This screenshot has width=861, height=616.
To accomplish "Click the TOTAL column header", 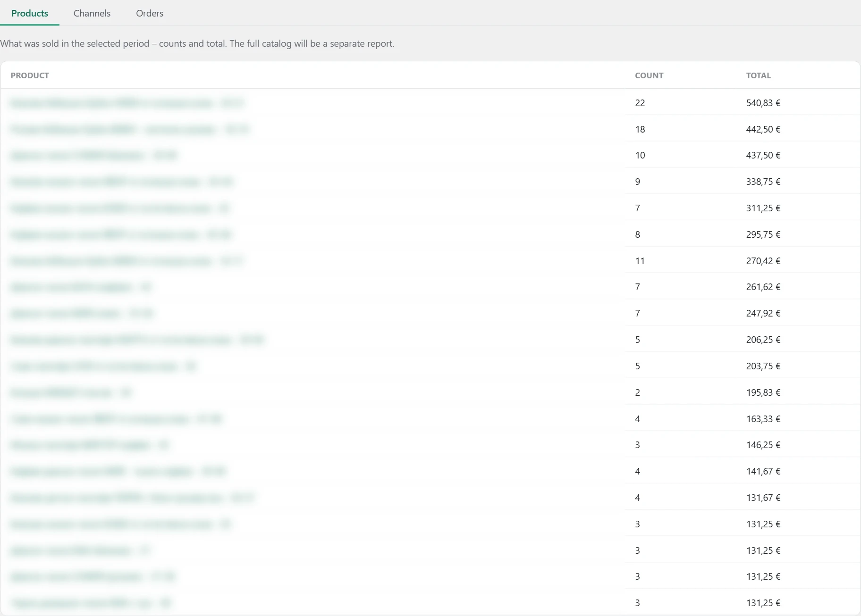I will point(758,75).
